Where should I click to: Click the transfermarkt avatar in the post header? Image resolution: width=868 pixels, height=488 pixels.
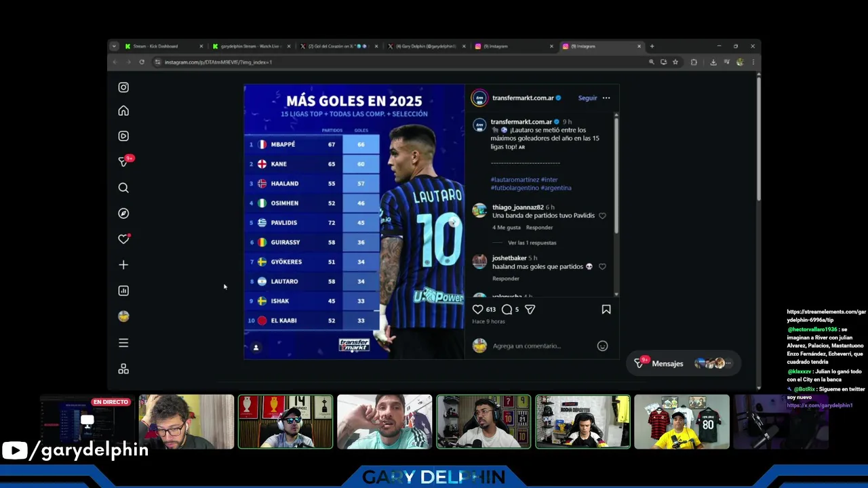pos(479,98)
